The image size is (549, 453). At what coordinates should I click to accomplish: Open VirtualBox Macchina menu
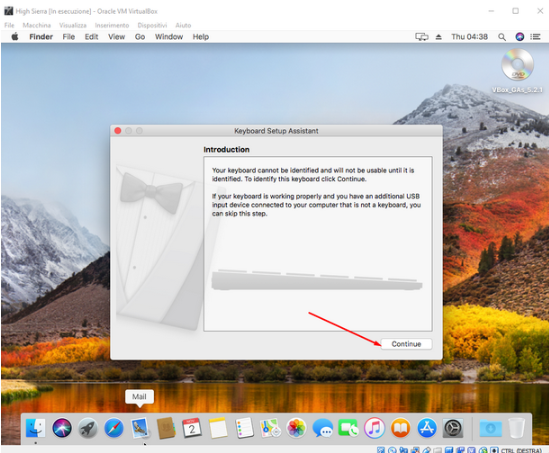[36, 25]
